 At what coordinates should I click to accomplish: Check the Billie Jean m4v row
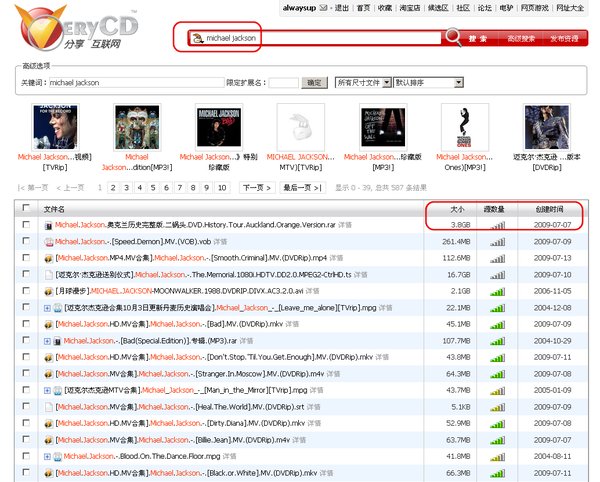pyautogui.click(x=26, y=439)
